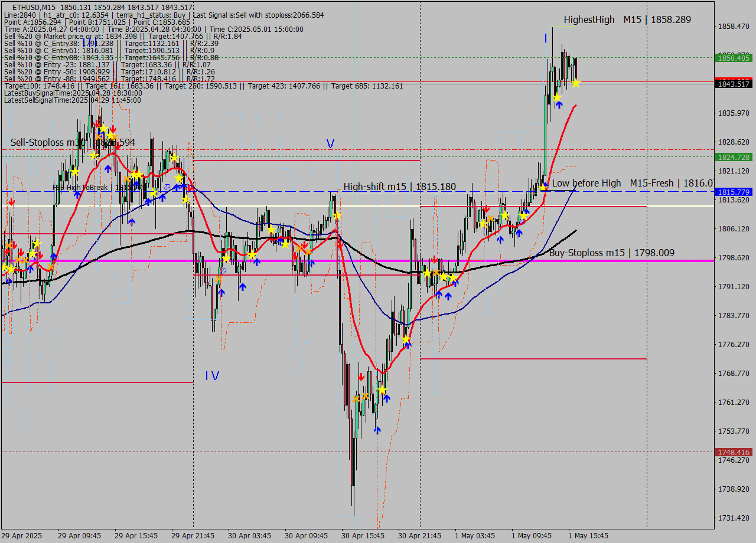756x543 pixels.
Task: Select the green 1824.728 price tag
Action: [733, 157]
